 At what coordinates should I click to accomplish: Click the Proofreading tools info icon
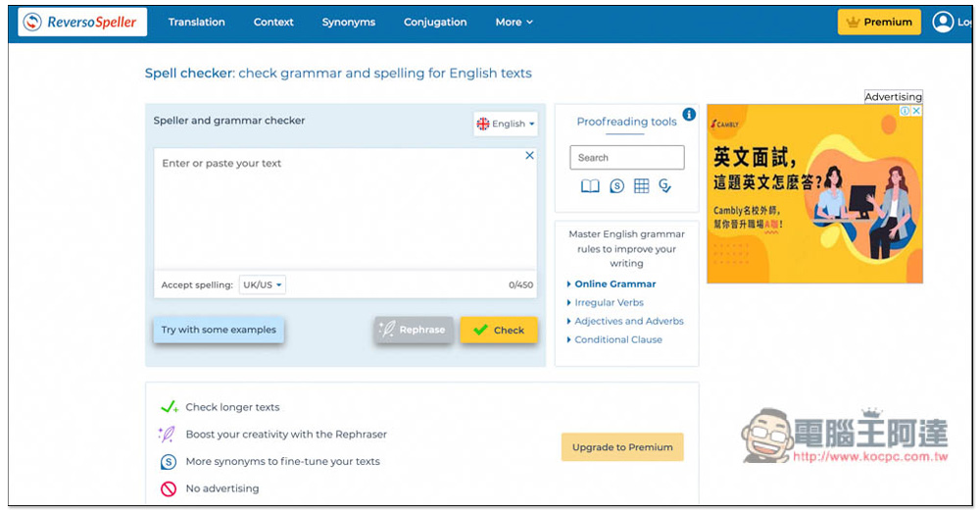[x=689, y=115]
